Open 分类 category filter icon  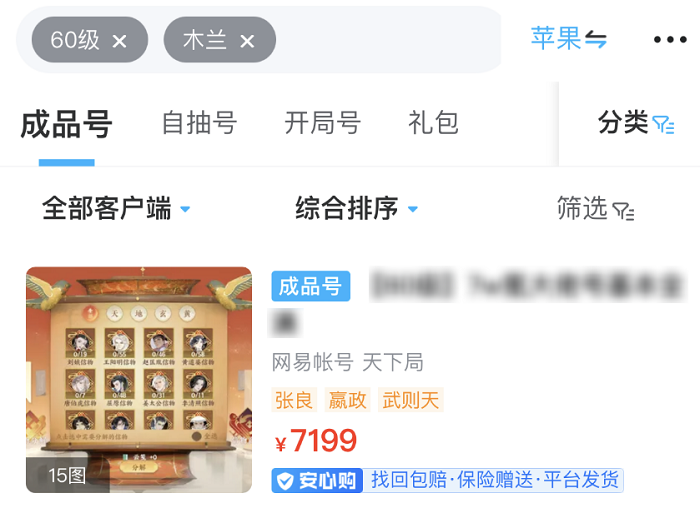(663, 125)
